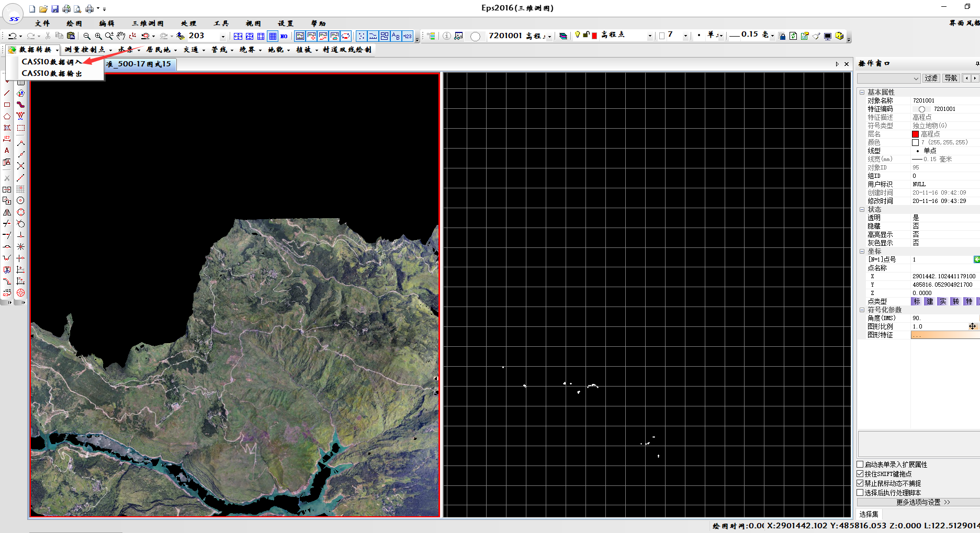Screen dimensions: 980x533
Task: Choose 'CASS10数据输出' menu entry
Action: pyautogui.click(x=52, y=74)
